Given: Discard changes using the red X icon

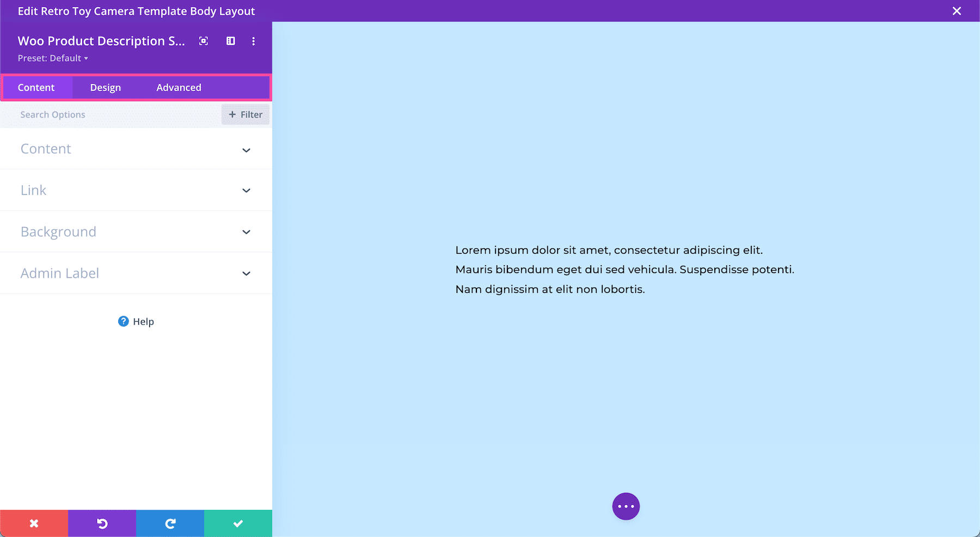Looking at the screenshot, I should (x=34, y=523).
